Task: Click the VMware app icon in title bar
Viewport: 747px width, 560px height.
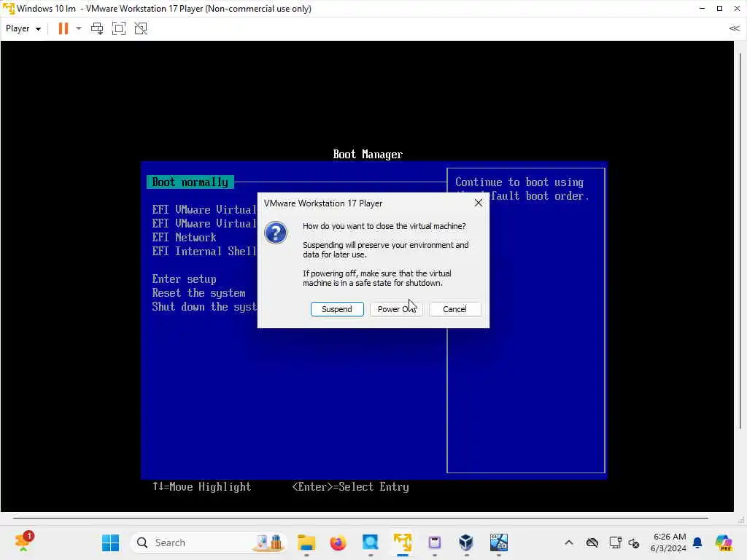Action: [8, 9]
